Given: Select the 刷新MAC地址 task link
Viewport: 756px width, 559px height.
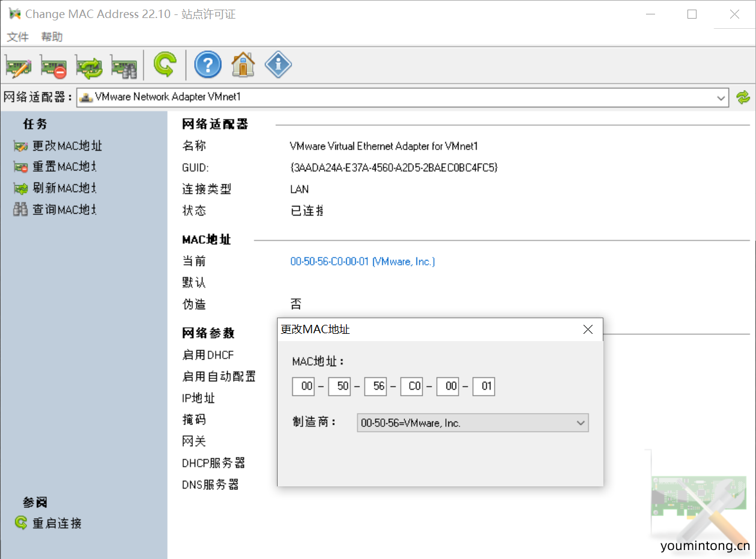Looking at the screenshot, I should coord(64,189).
